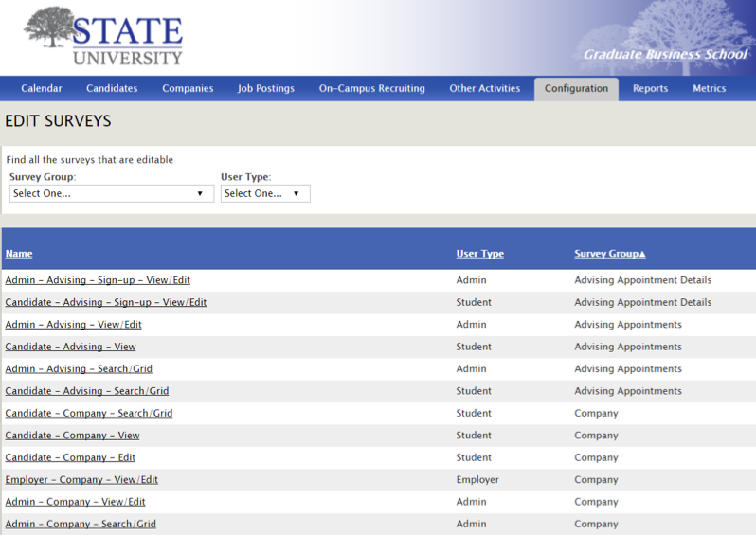Sort table by Name column
The height and width of the screenshot is (535, 756).
click(x=19, y=254)
